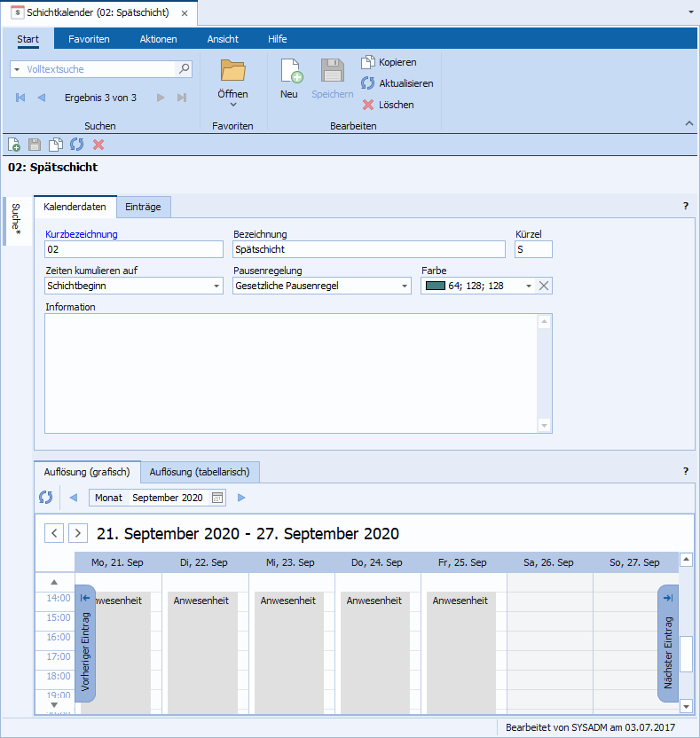Open the Farbe color dropdown
Viewport: 700px width, 738px height.
coord(529,286)
